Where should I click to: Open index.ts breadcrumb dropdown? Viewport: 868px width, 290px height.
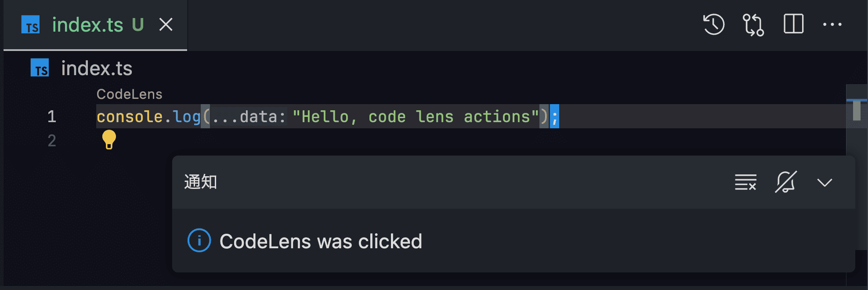pyautogui.click(x=97, y=69)
